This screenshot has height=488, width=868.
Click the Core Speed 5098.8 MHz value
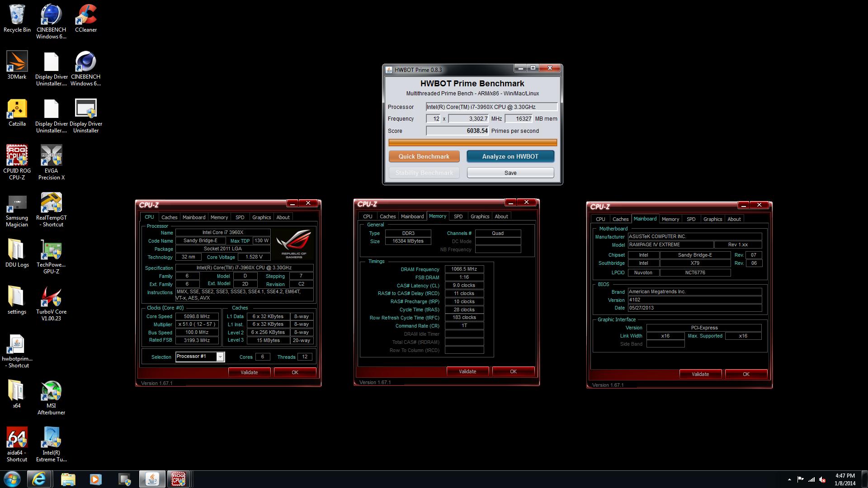coord(197,316)
